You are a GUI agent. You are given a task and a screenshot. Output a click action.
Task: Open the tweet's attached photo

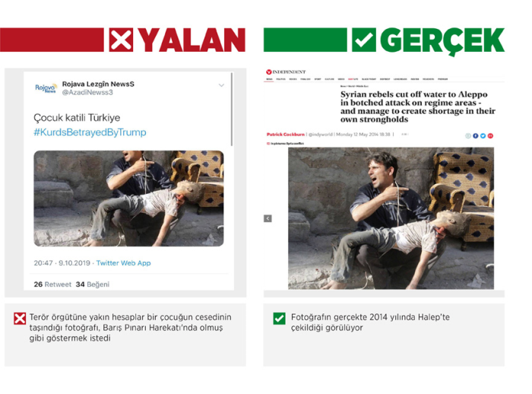pyautogui.click(x=128, y=199)
